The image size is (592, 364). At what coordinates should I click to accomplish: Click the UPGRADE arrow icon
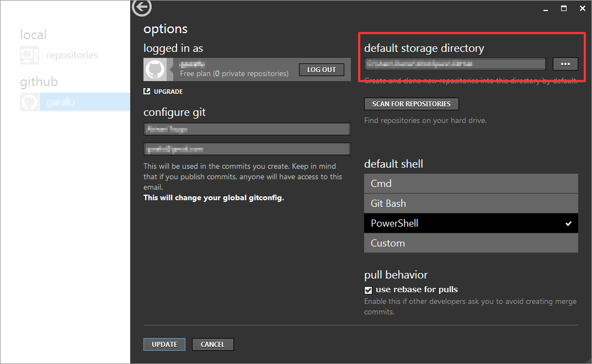point(146,91)
